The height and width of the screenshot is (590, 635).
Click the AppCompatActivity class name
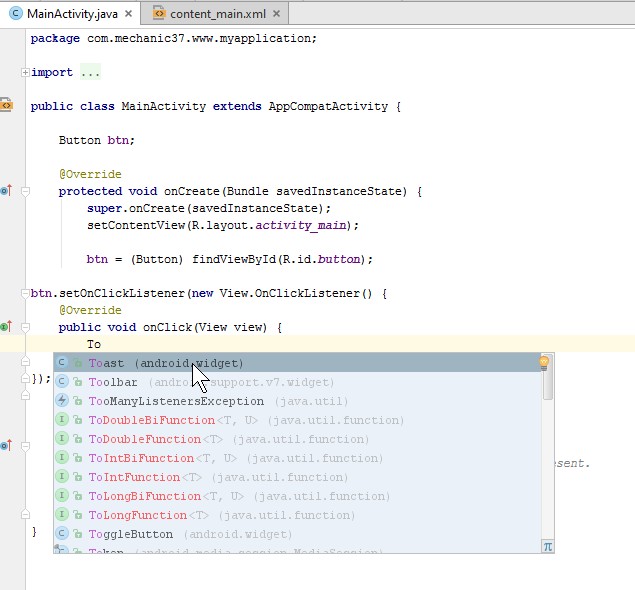click(x=328, y=106)
